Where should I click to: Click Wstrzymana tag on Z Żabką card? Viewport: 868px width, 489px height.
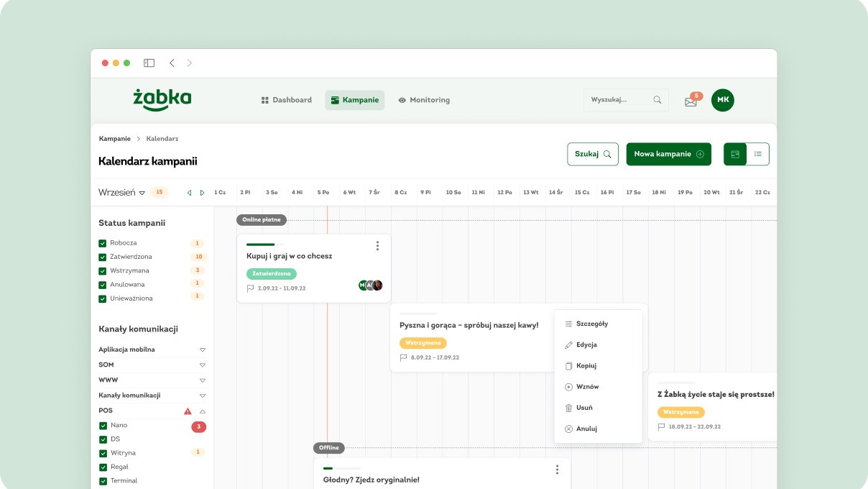(681, 412)
